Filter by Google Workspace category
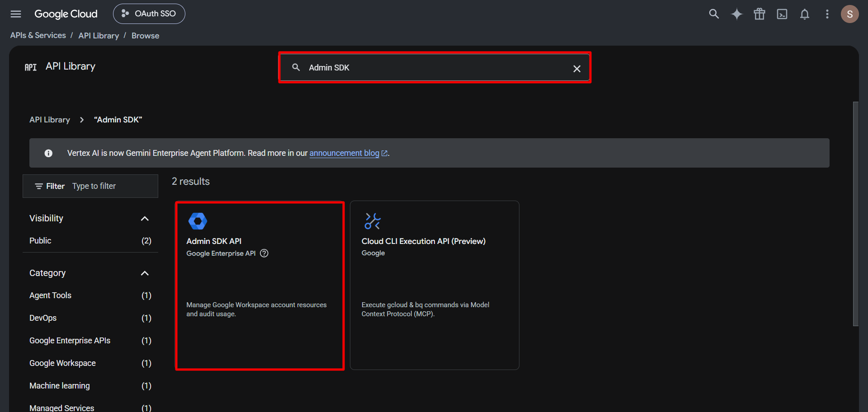The image size is (868, 412). [90, 363]
